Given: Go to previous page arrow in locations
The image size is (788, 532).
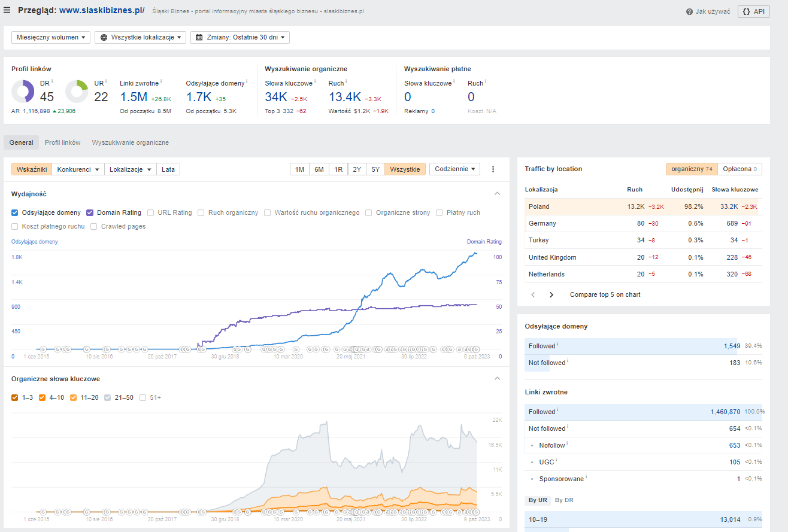Looking at the screenshot, I should click(x=533, y=294).
